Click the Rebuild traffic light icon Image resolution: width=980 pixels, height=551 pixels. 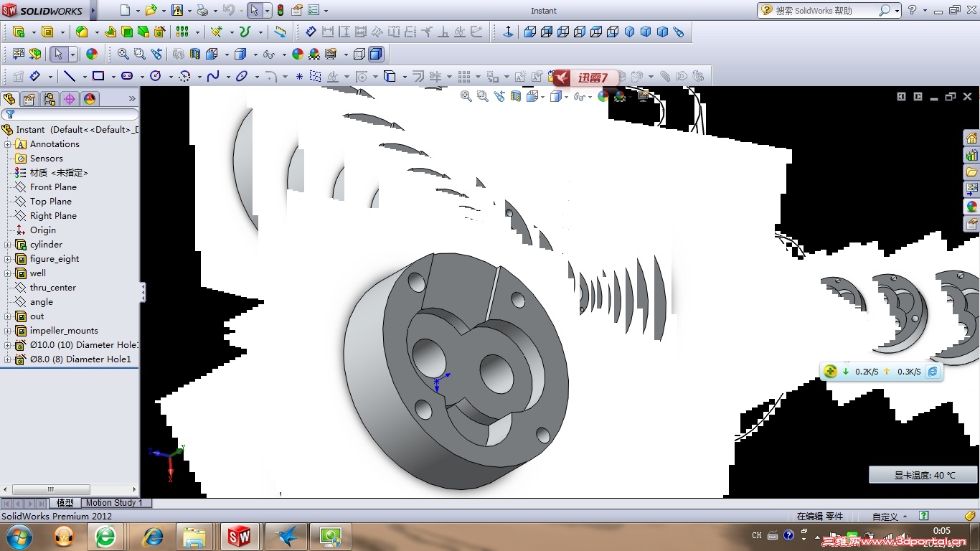click(280, 10)
